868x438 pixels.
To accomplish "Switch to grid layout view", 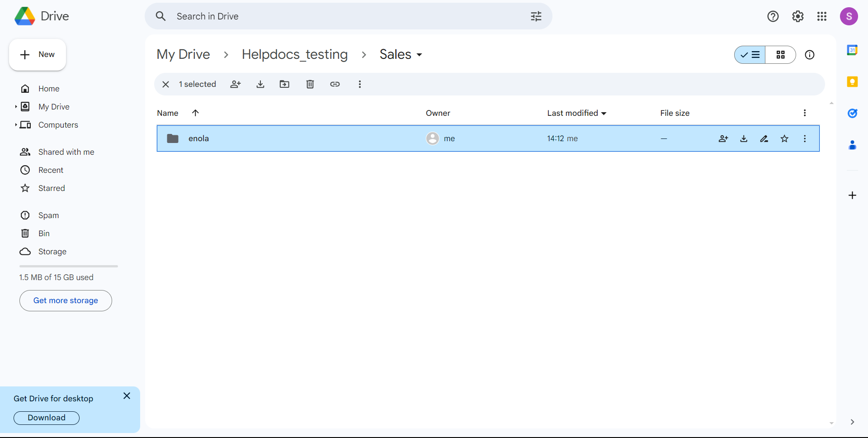I will click(x=780, y=55).
